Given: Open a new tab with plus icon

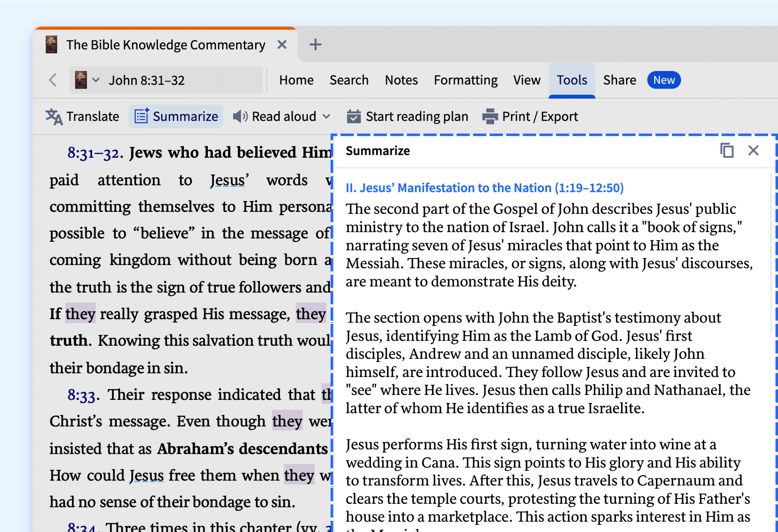Looking at the screenshot, I should click(315, 44).
